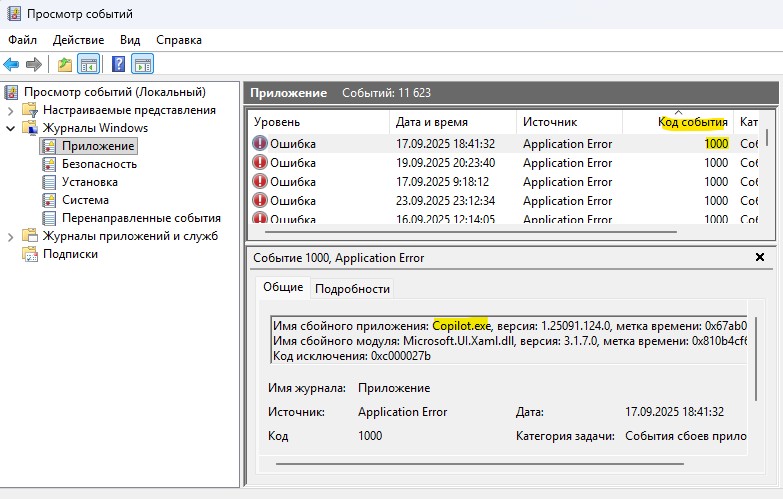783x499 pixels.
Task: Toggle the show/hide action pane icon
Action: 142,65
